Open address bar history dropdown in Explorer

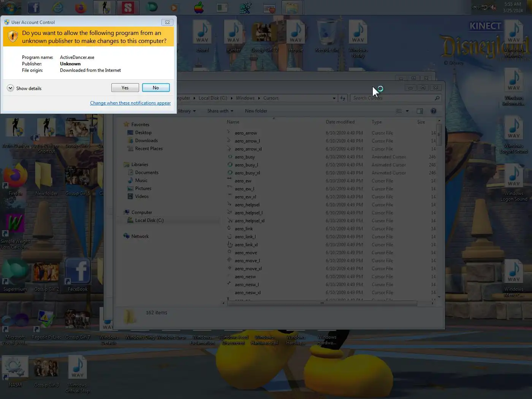[334, 98]
